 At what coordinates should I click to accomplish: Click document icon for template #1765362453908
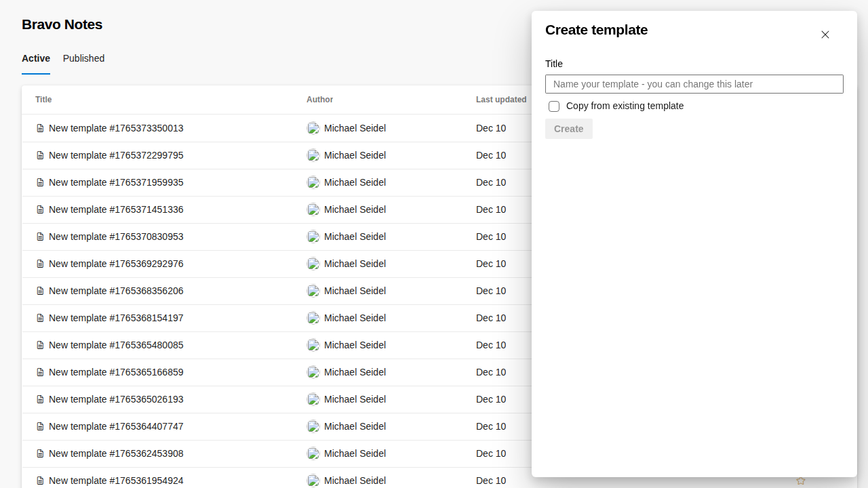(x=40, y=453)
